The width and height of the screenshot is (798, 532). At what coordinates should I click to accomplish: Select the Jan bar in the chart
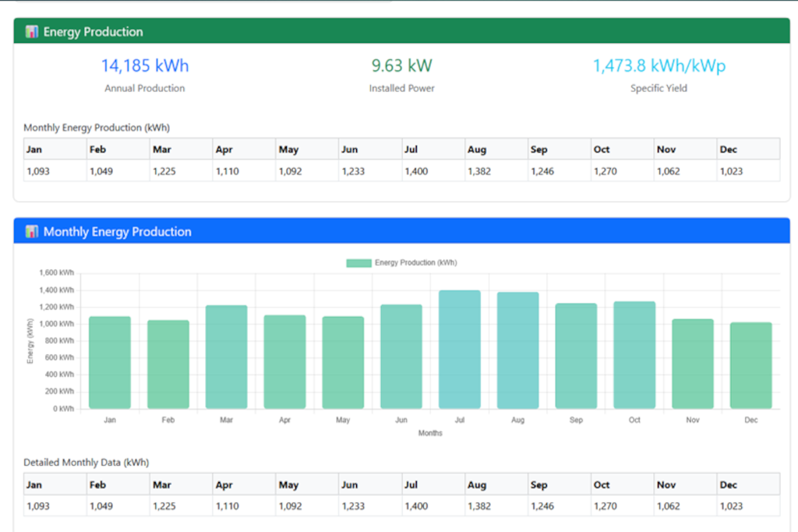click(110, 363)
